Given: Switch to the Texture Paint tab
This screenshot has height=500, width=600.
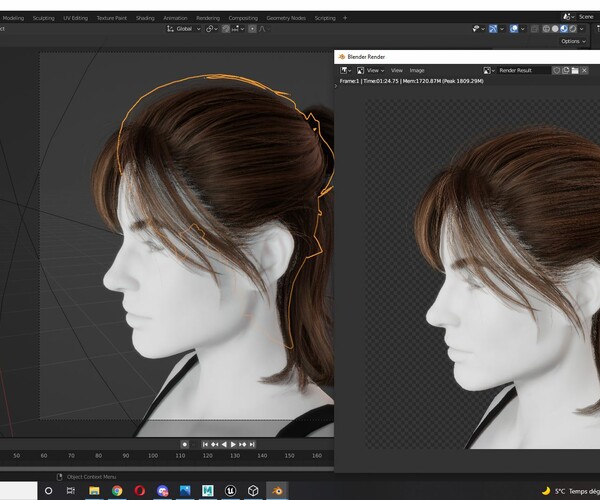Looking at the screenshot, I should click(111, 18).
